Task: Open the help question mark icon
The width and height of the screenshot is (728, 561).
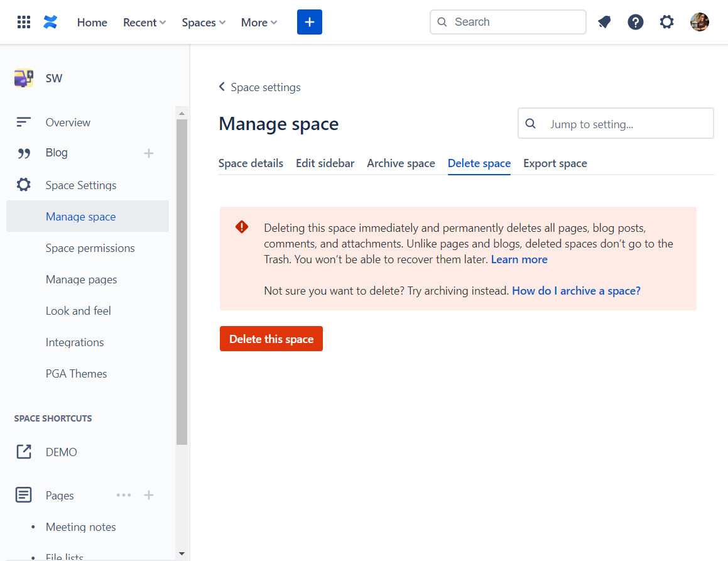Action: [635, 22]
